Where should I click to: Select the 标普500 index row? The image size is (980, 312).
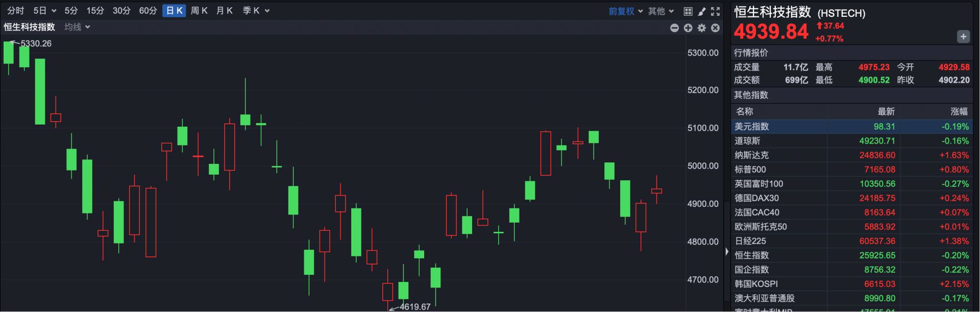pyautogui.click(x=852, y=170)
